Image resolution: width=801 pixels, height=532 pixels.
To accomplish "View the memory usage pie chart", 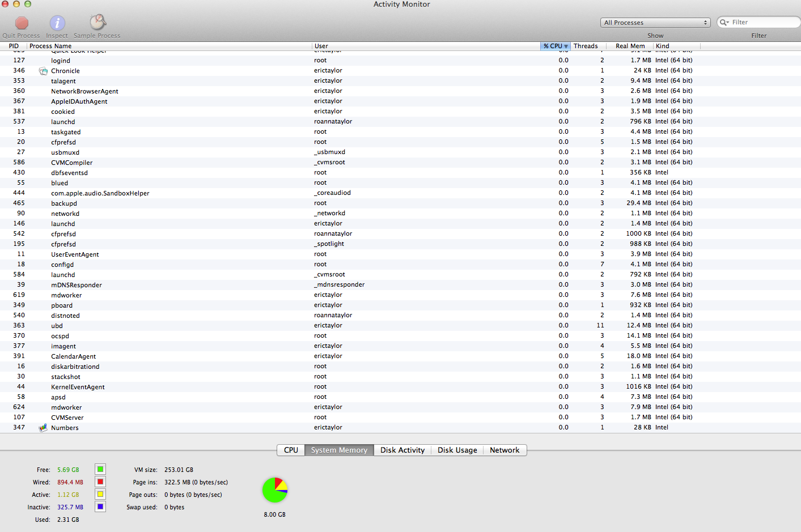I will [275, 490].
